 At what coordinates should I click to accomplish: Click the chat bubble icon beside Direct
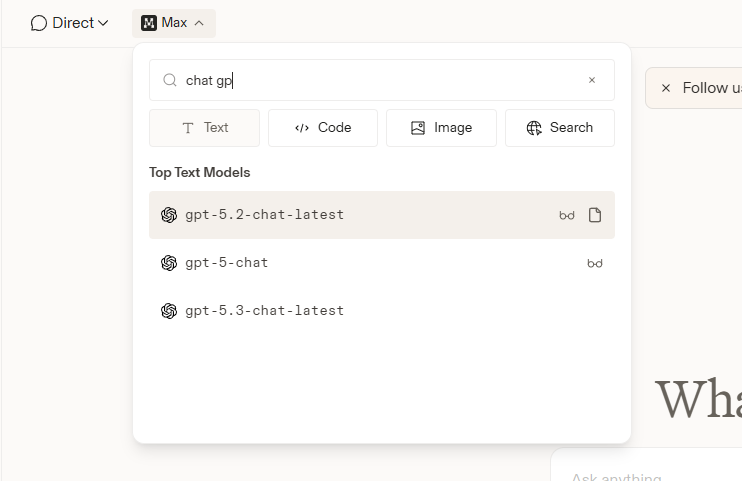tap(39, 23)
